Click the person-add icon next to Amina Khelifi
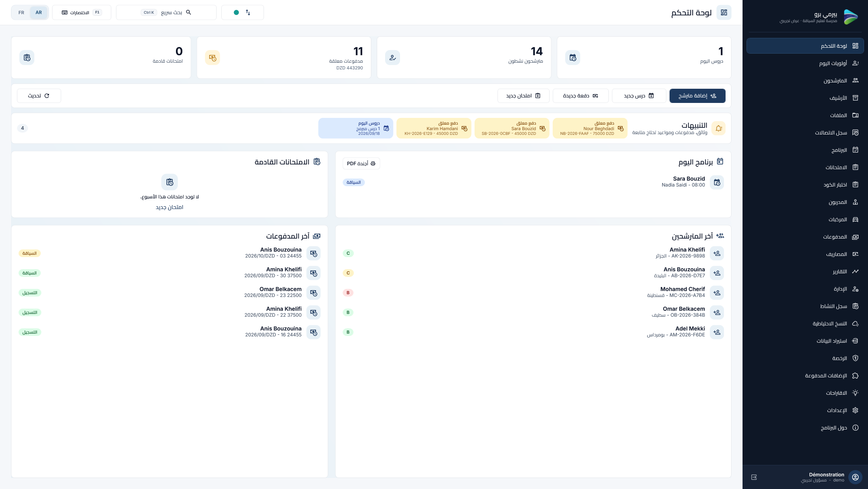The height and width of the screenshot is (489, 868). coord(717,253)
